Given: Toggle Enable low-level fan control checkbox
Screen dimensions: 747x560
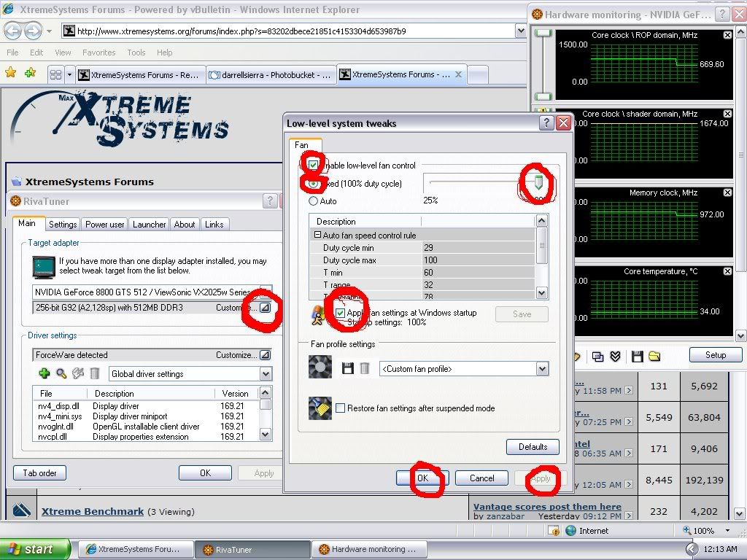Looking at the screenshot, I should (x=314, y=165).
